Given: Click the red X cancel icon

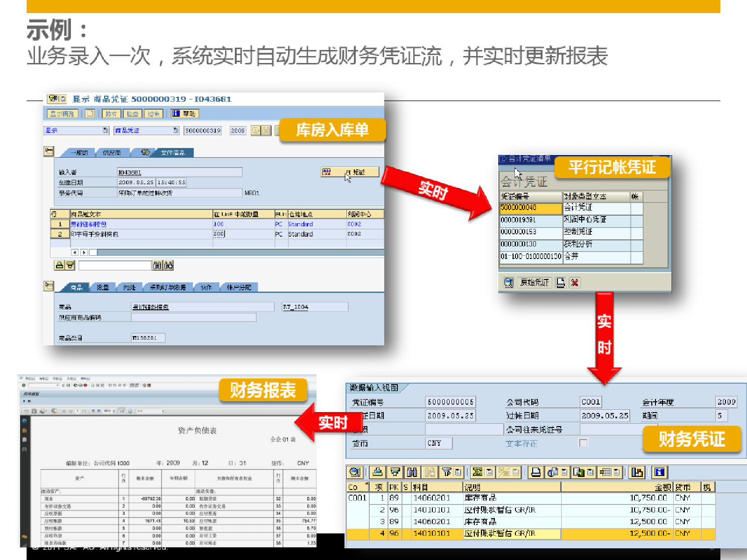Looking at the screenshot, I should pos(575,282).
